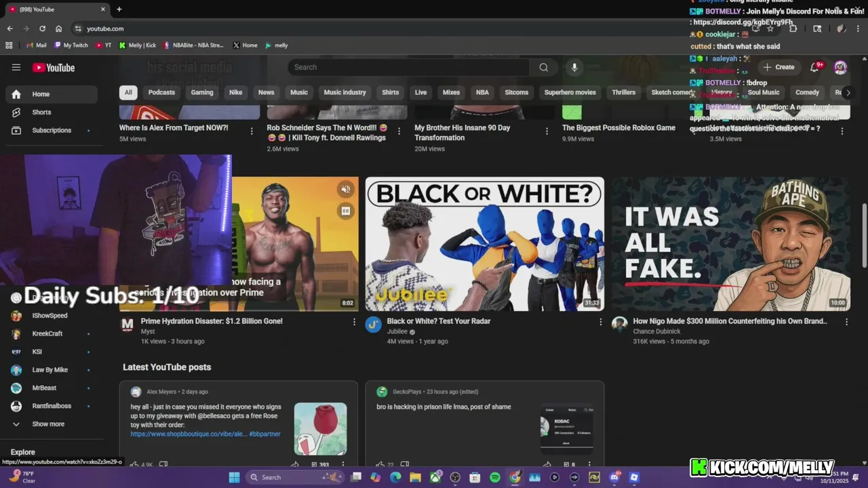Open options for Where Is Alex video

pyautogui.click(x=252, y=131)
